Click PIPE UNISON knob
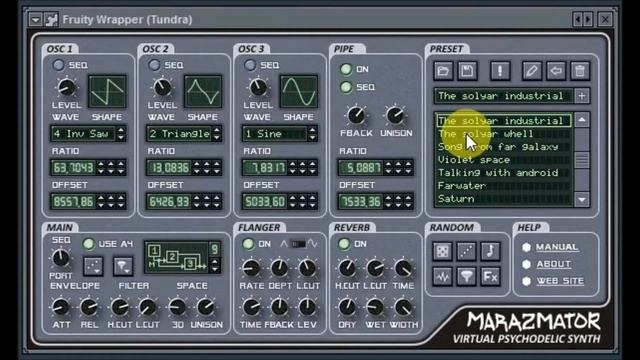 [395, 116]
